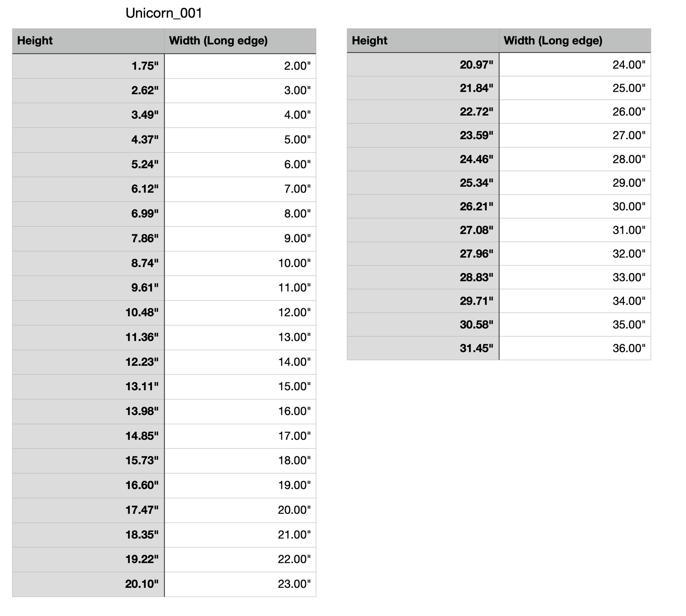Select the left table's Width (Long edge) header
686x616 pixels.
click(240, 41)
